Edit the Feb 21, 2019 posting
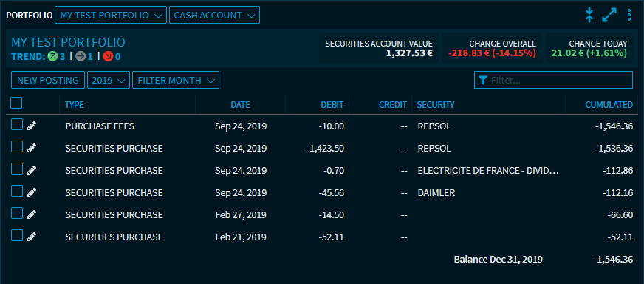The height and width of the screenshot is (284, 644). [32, 237]
